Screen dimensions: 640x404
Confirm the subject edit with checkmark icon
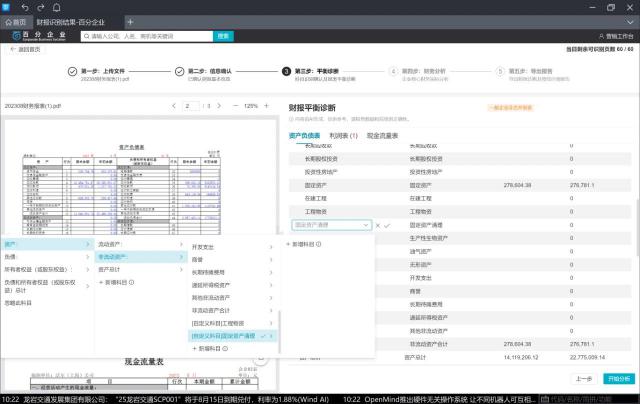[x=386, y=226]
